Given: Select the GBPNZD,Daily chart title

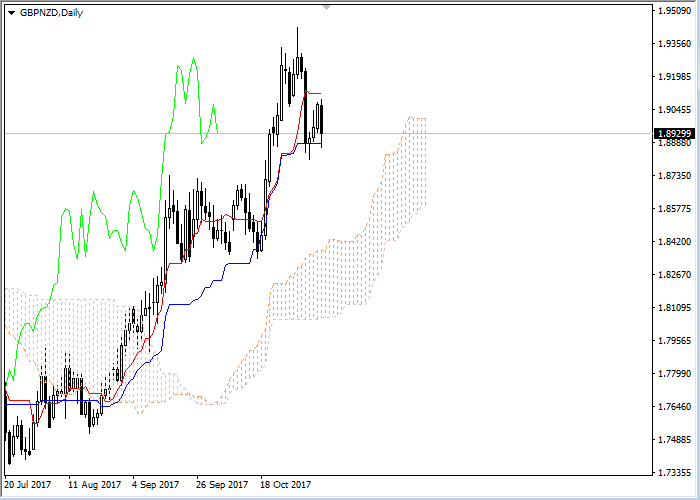Looking at the screenshot, I should (51, 13).
